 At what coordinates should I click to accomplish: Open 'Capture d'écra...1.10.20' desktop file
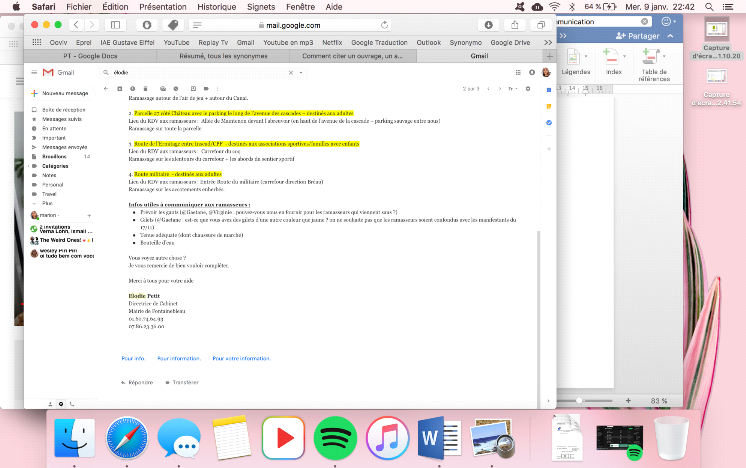(717, 39)
